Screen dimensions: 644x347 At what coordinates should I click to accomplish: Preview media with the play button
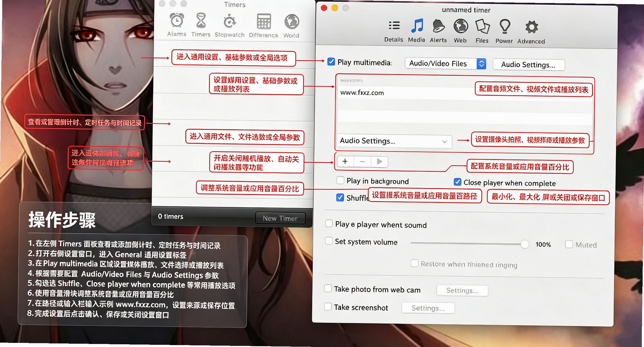(379, 162)
